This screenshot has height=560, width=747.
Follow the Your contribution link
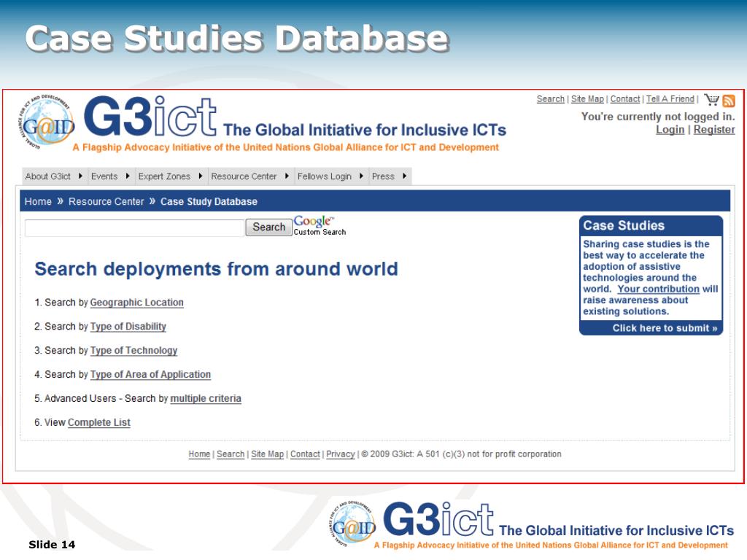(x=659, y=289)
